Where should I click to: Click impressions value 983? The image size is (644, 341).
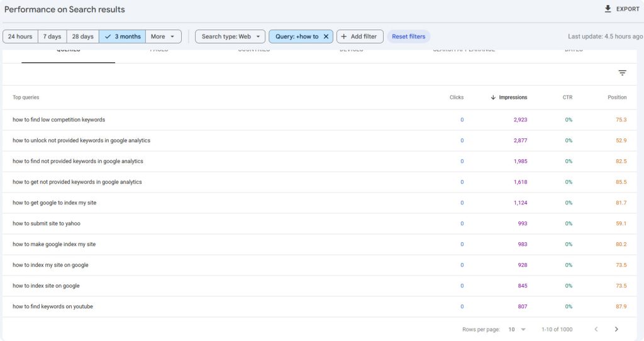click(523, 244)
